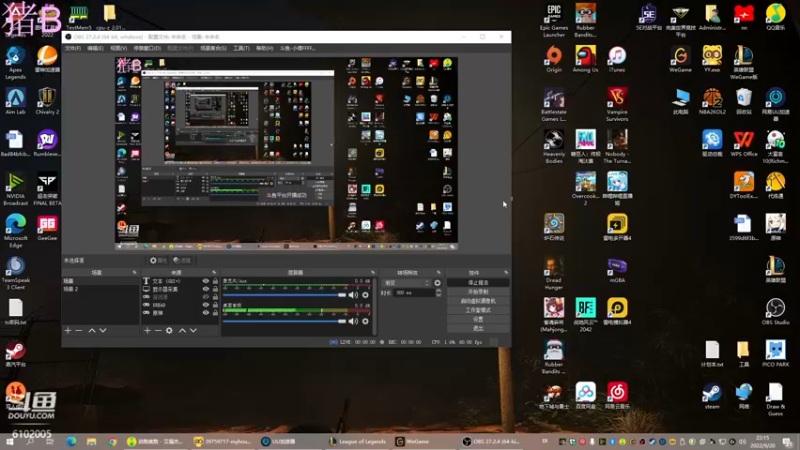
Task: Pop out the Scenes dock icon
Action: 134,272
